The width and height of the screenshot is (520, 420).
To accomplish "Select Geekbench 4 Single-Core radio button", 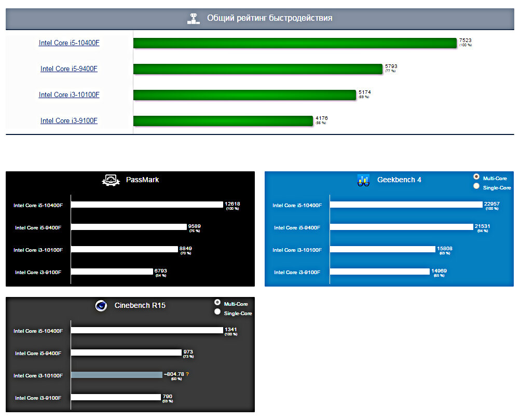I will coord(476,186).
